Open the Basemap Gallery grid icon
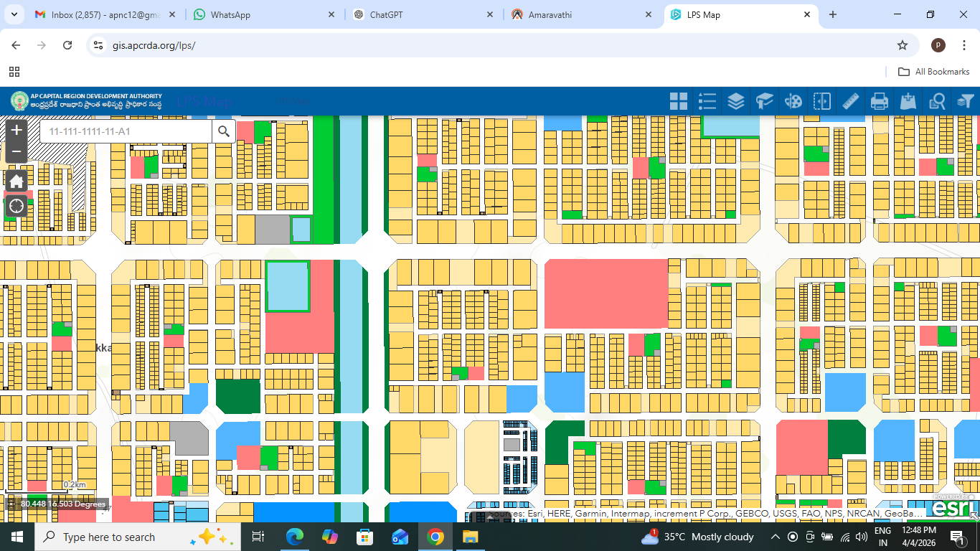 (x=678, y=101)
